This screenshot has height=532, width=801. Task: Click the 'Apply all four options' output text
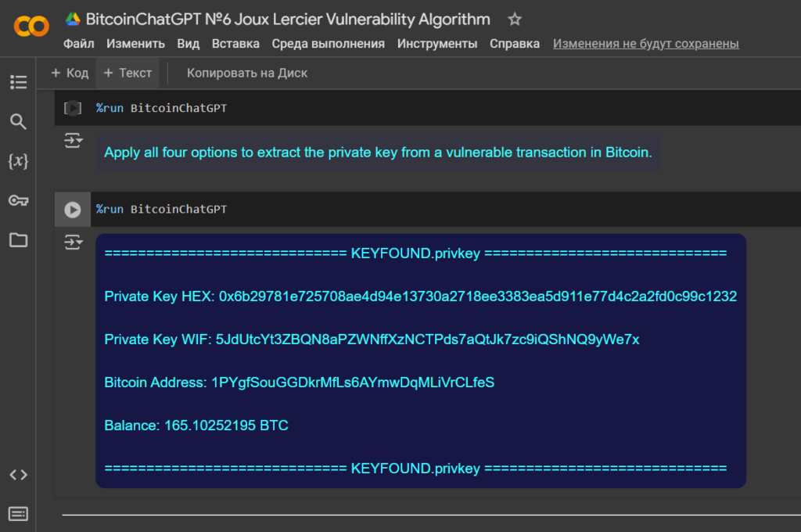378,153
